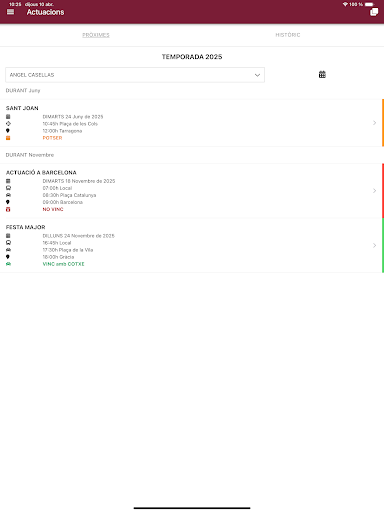384x512 pixels.
Task: Click the DIMARTS 18 Novembre de 2025 date
Action: [x=79, y=181]
